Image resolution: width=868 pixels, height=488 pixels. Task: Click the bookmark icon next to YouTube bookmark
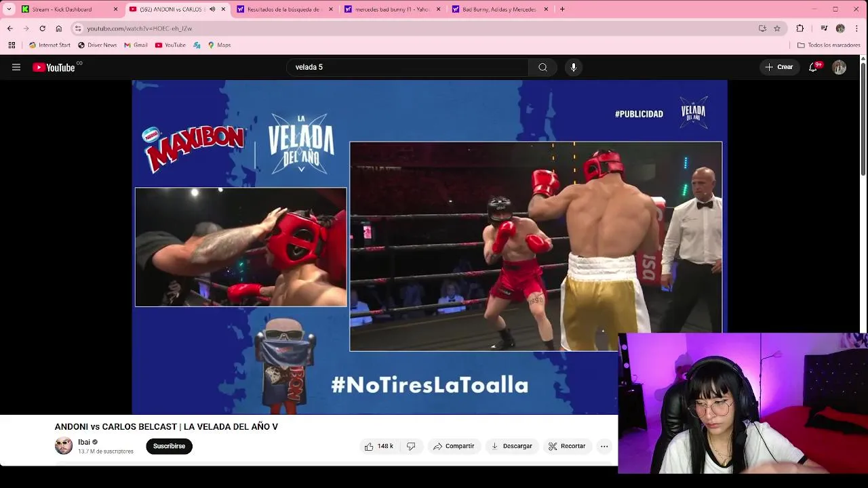coord(197,45)
